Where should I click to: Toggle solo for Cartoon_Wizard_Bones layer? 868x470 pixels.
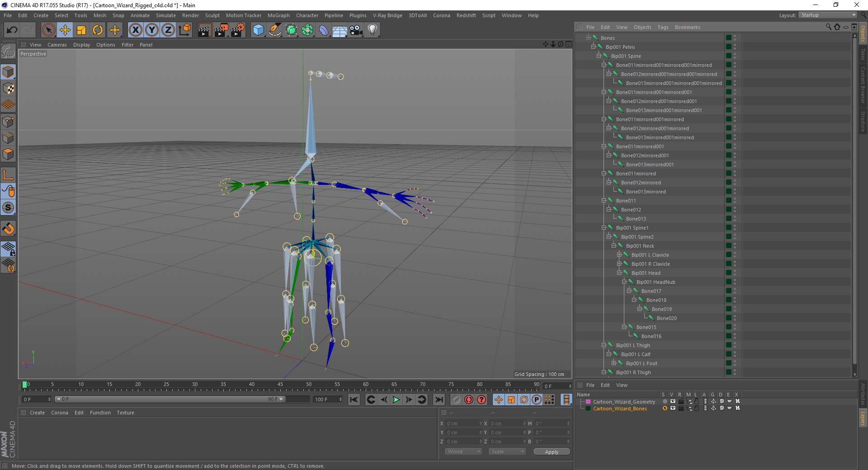click(665, 408)
